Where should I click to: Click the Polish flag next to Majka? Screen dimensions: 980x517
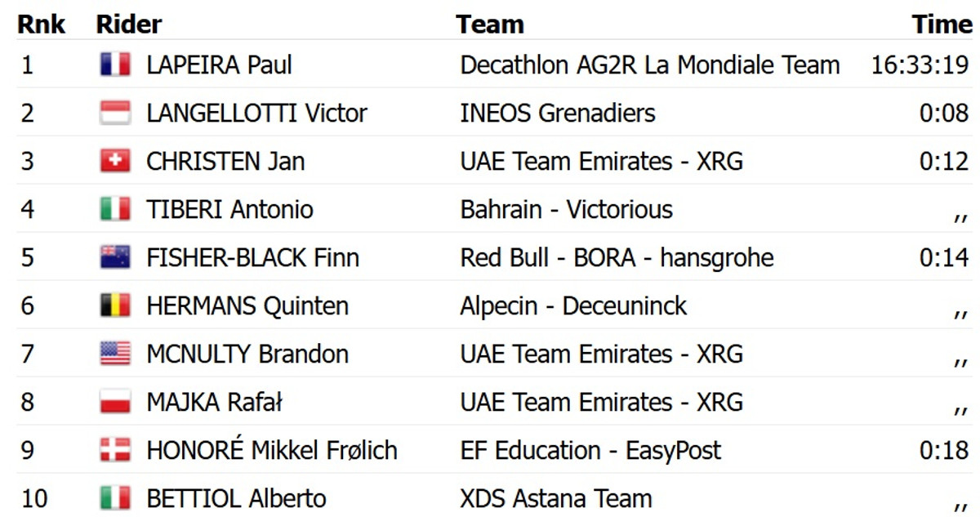(x=115, y=402)
